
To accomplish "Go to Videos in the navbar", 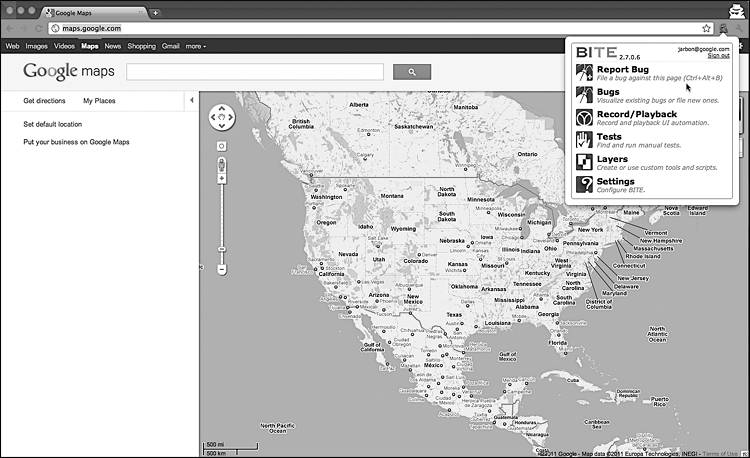I will [x=64, y=46].
